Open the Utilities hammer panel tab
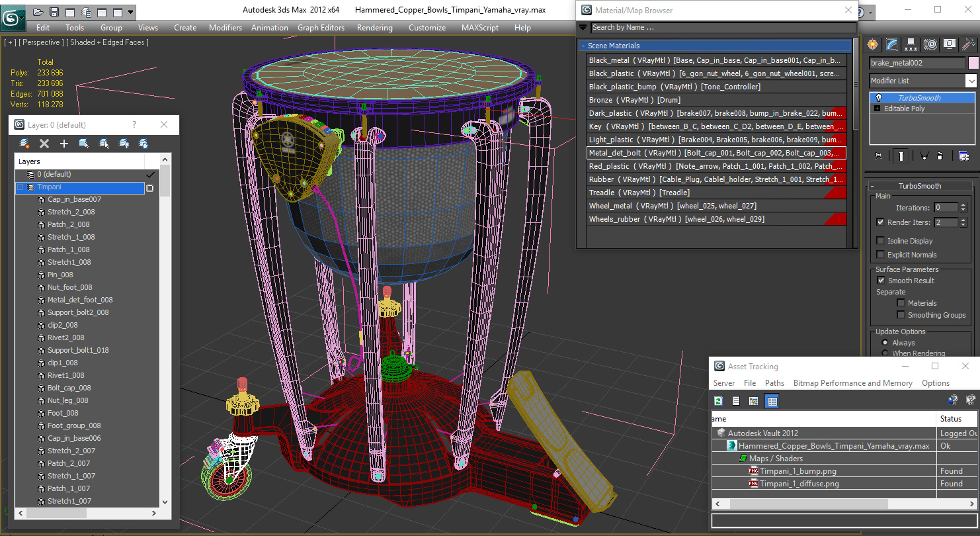This screenshot has height=536, width=980. click(969, 44)
